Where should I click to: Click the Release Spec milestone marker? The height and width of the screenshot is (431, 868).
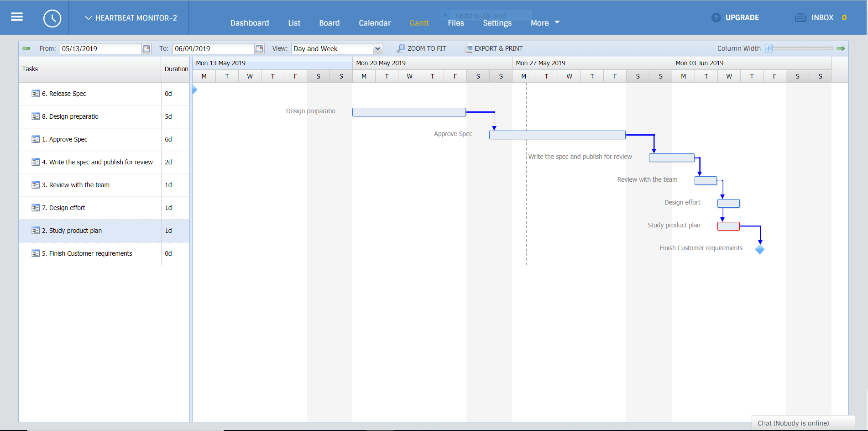(194, 89)
